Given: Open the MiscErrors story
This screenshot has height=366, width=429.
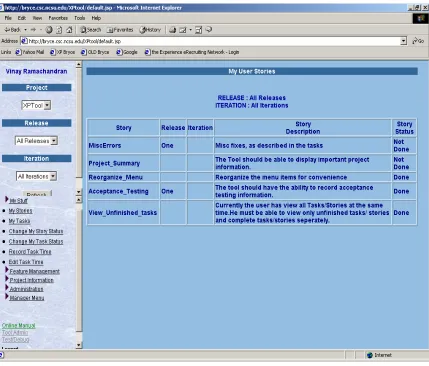Looking at the screenshot, I should (105, 146).
